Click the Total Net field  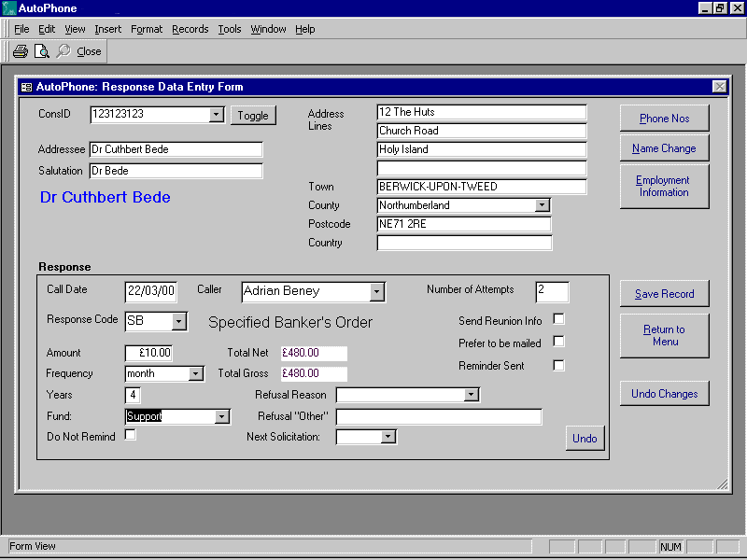coord(314,353)
